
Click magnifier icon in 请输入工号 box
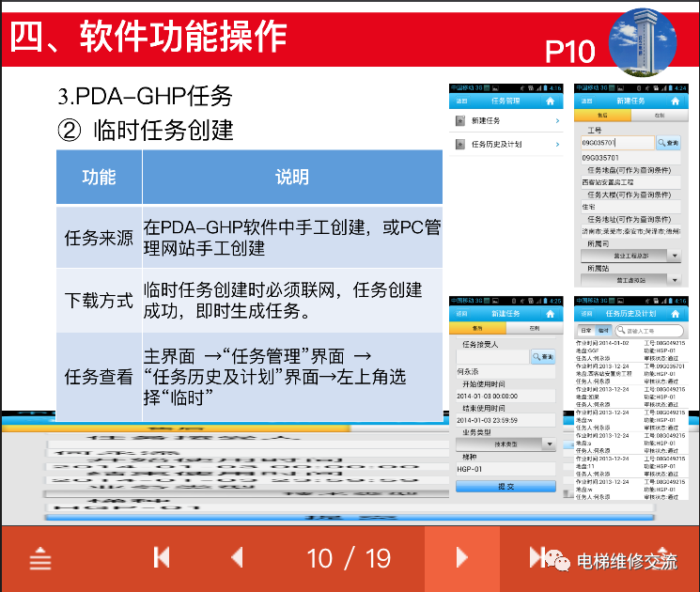click(620, 331)
